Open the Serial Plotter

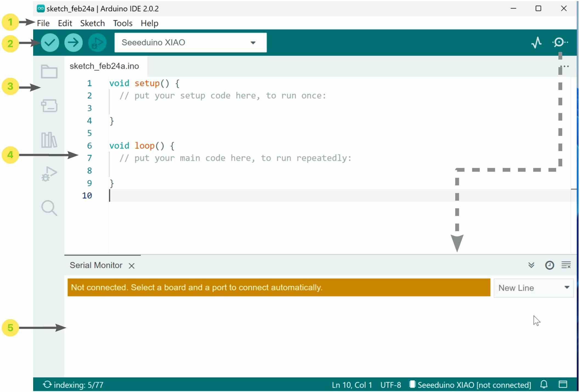[x=536, y=42]
